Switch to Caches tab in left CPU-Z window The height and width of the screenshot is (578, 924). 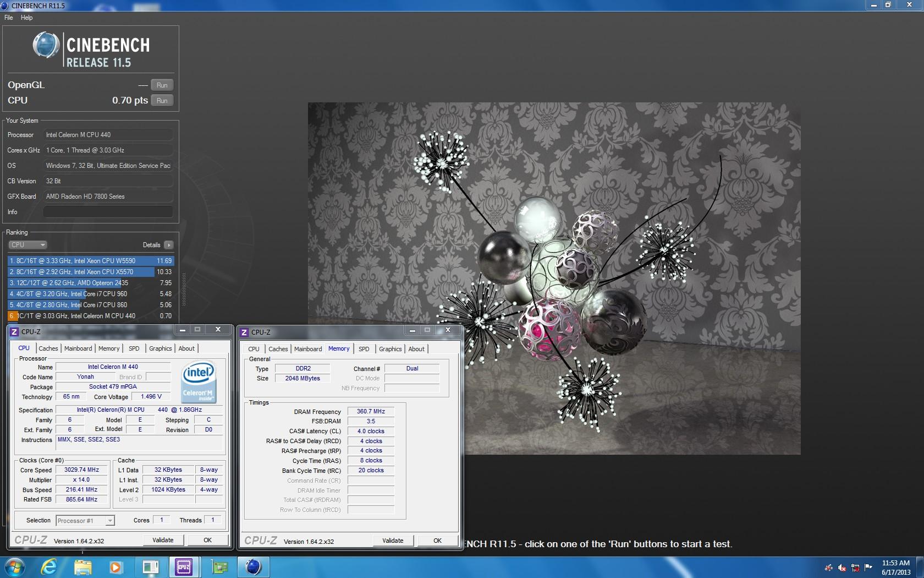pos(48,348)
